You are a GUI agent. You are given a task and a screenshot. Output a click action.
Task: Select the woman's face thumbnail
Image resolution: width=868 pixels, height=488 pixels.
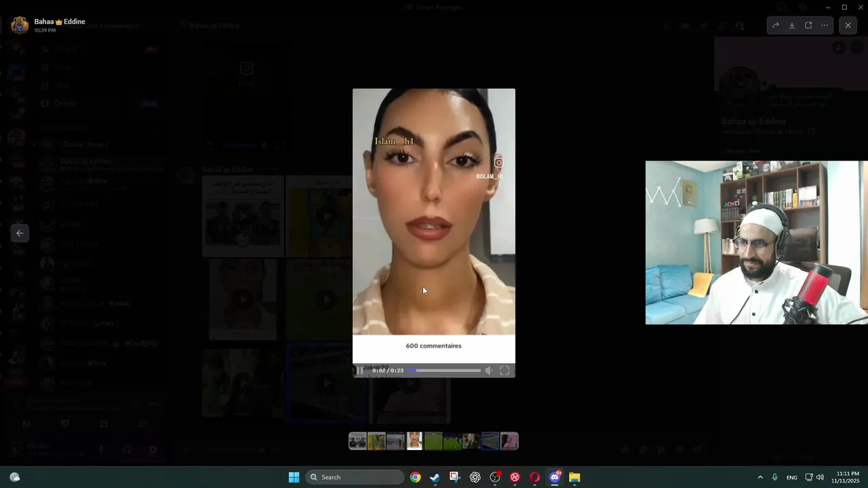click(414, 441)
